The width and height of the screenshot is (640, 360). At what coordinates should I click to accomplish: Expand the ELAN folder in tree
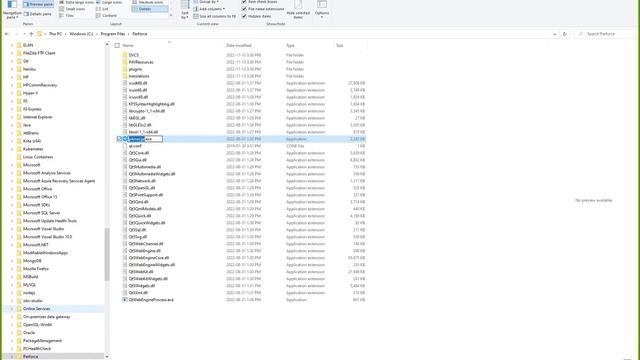(12, 45)
